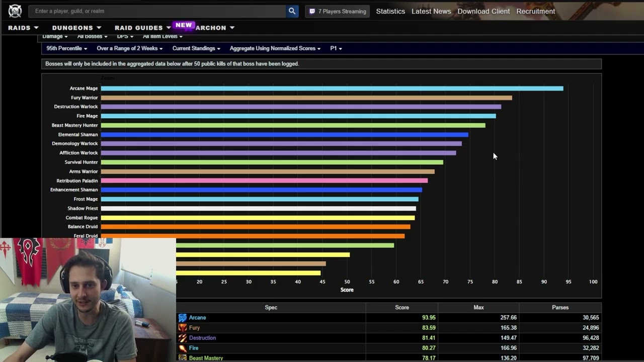The width and height of the screenshot is (644, 362).
Task: Click the Fury link in spec table
Action: 194,328
